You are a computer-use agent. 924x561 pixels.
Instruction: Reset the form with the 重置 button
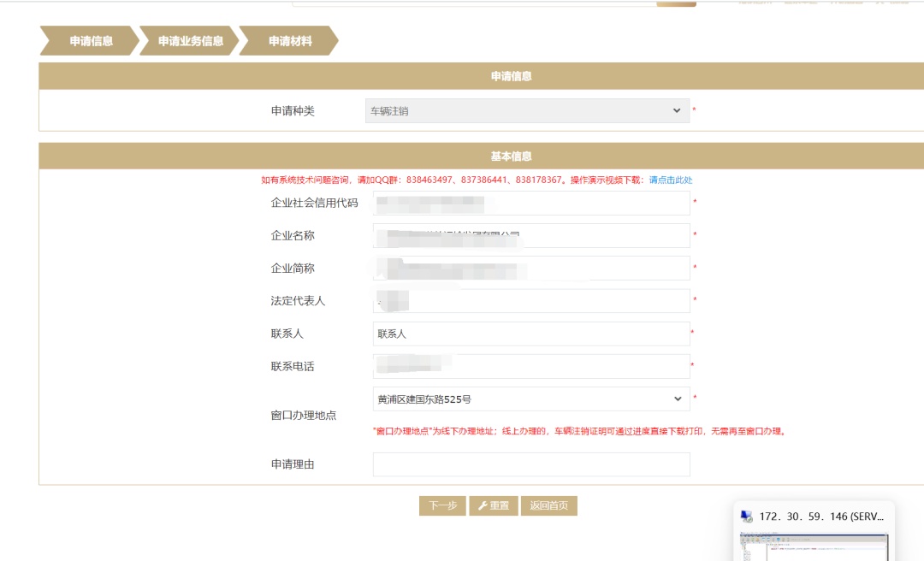(x=494, y=505)
